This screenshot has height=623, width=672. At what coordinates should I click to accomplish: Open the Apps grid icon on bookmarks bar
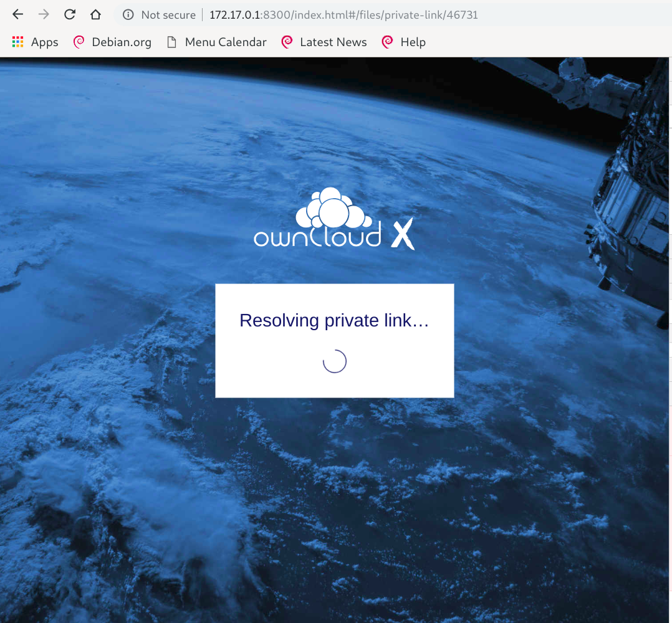(17, 42)
